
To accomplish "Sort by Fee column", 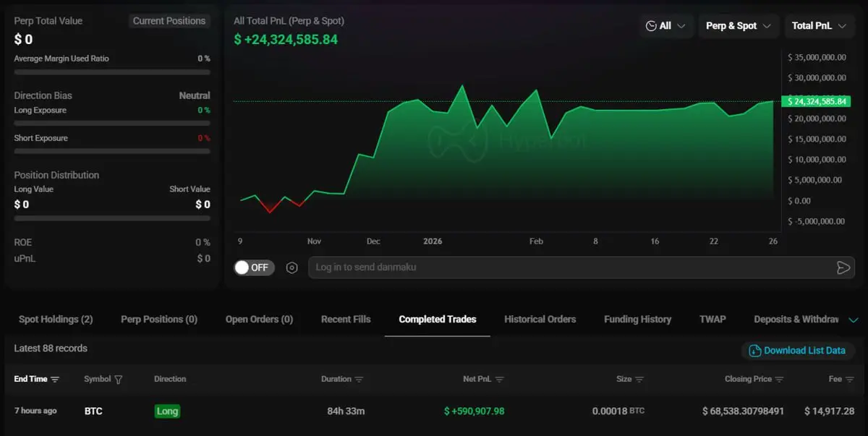I will (841, 379).
